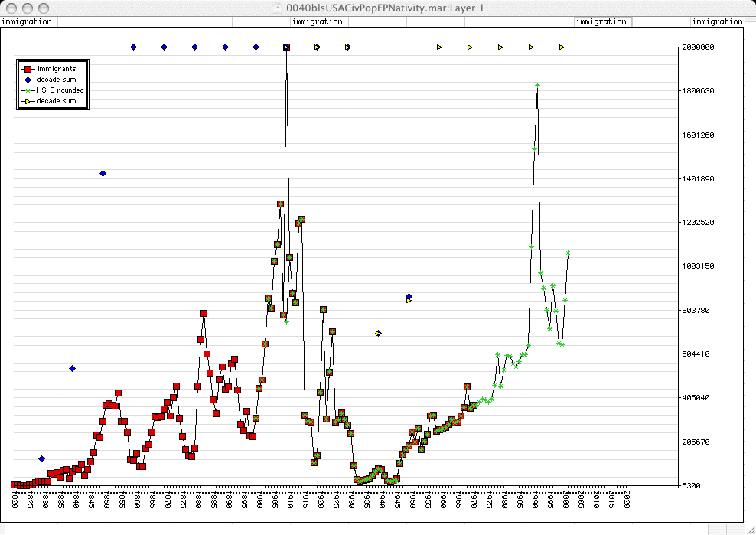Viewport: 756px width, 535px height.
Task: Select the black-outlined marker at chart top
Action: click(286, 47)
